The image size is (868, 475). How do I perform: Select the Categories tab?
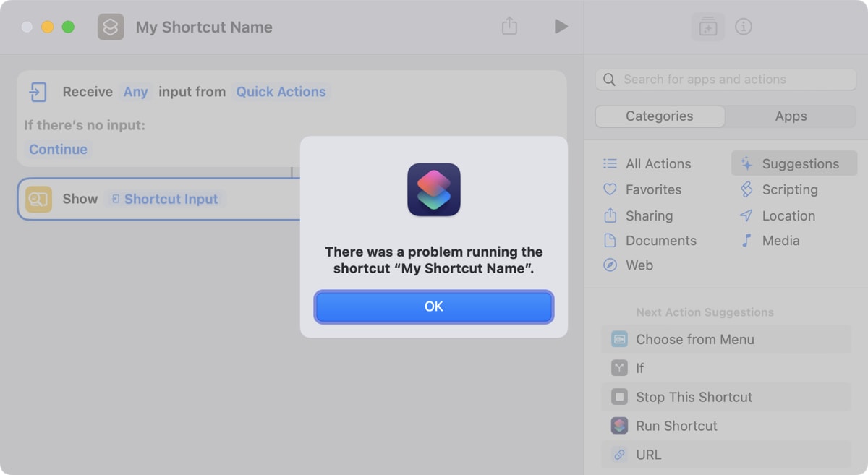click(660, 116)
